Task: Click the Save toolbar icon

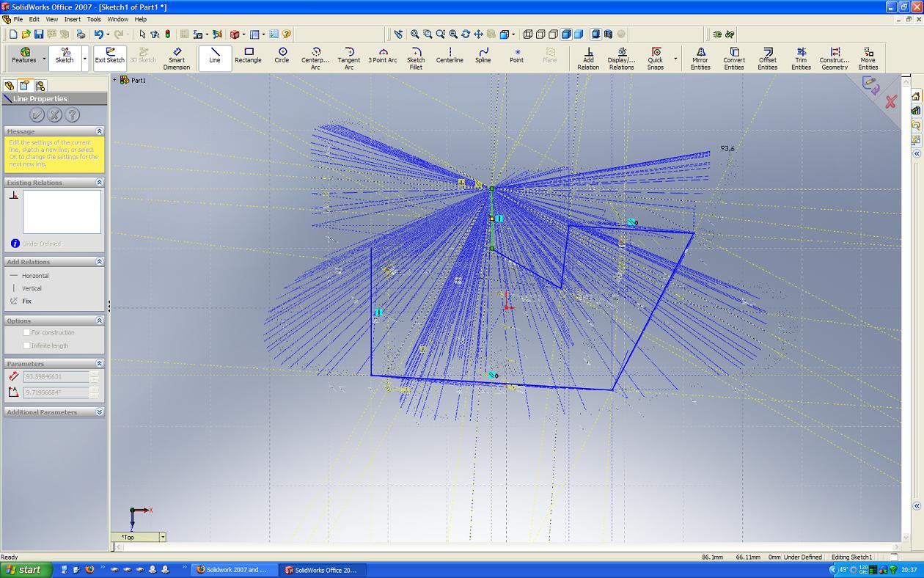Action: [x=39, y=34]
